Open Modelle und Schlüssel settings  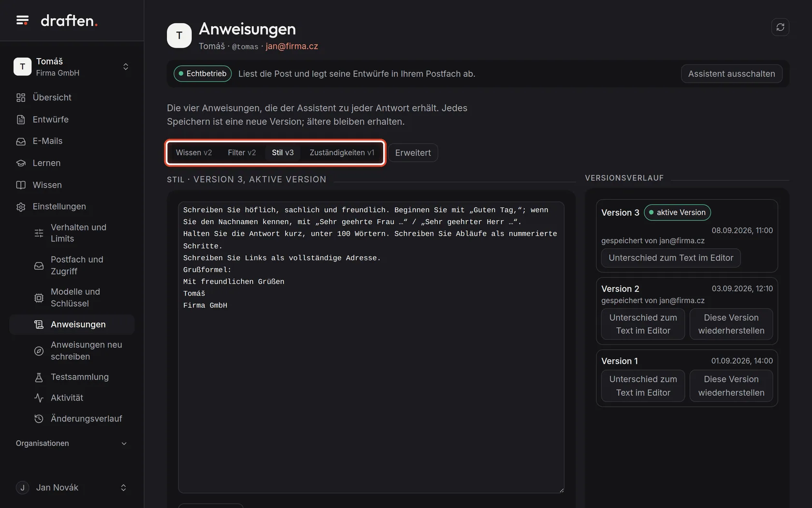(x=72, y=298)
